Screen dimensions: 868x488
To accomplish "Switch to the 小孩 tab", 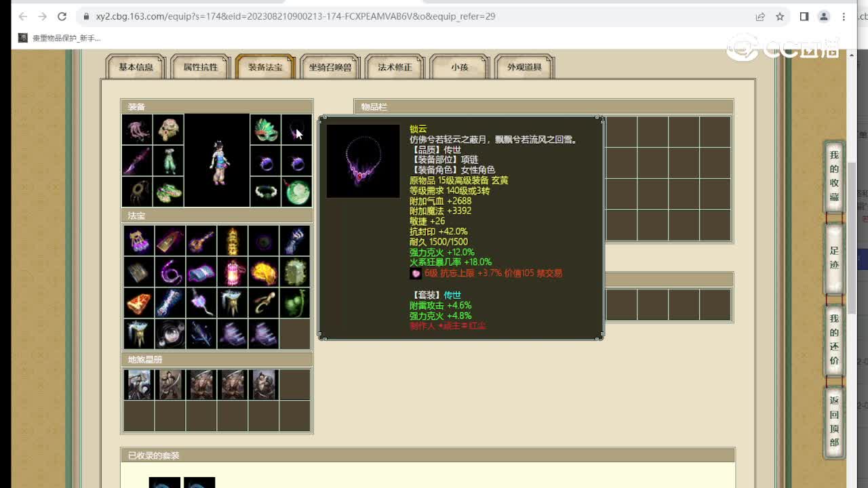I will point(460,67).
